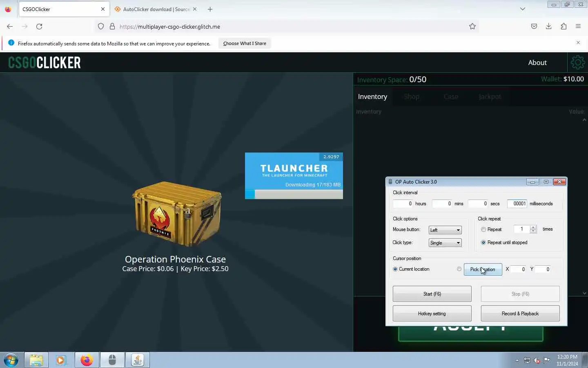
Task: View site security padlock info
Action: [112, 27]
